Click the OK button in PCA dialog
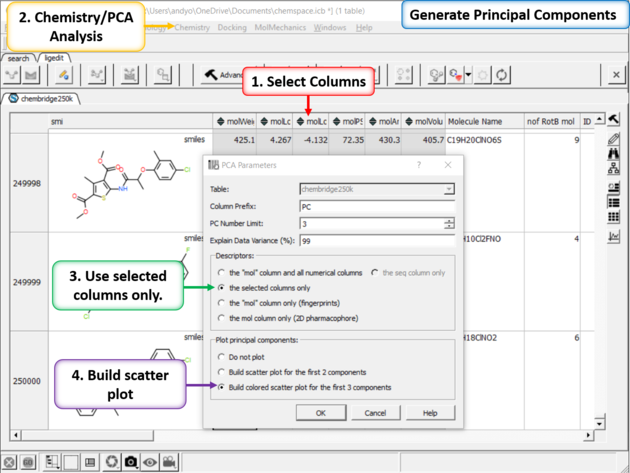Image resolution: width=630 pixels, height=473 pixels. pos(321,412)
